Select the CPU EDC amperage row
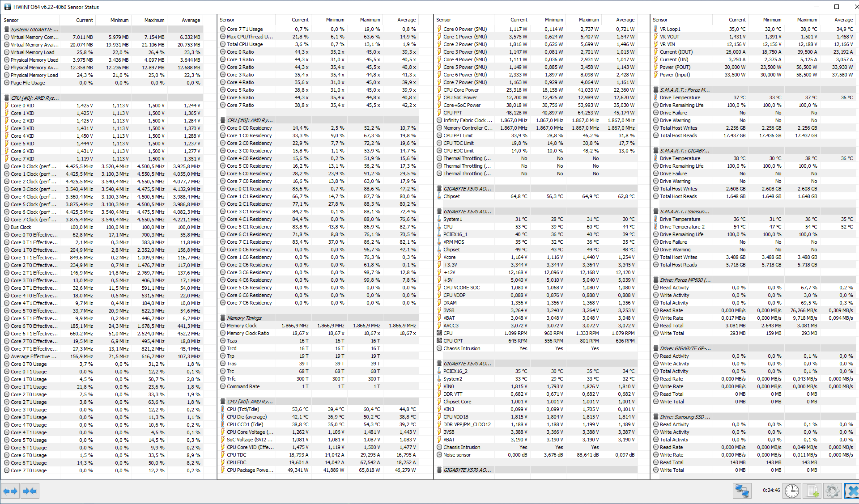 [x=319, y=462]
